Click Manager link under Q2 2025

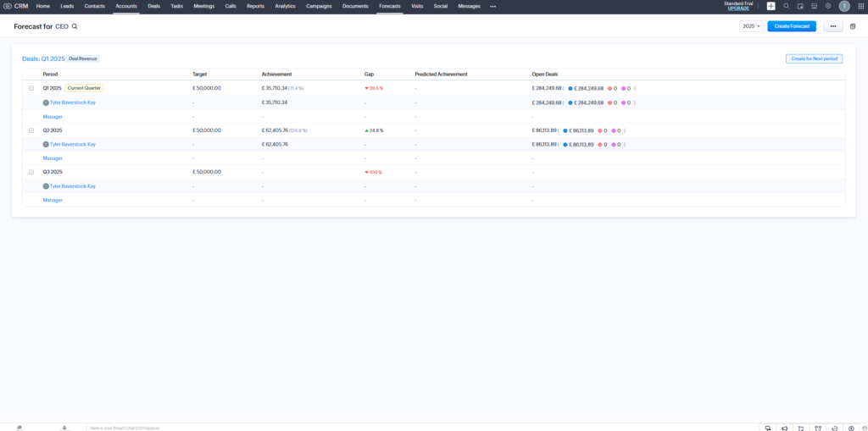(53, 158)
